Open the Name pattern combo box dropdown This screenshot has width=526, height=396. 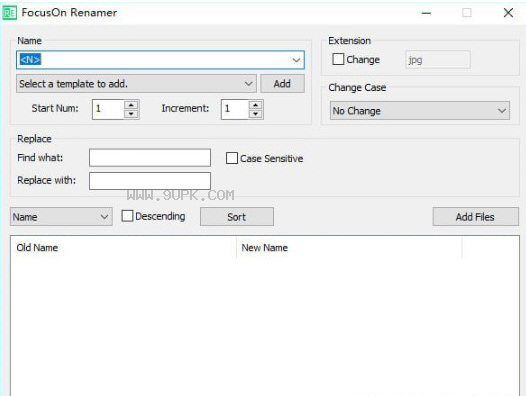296,60
